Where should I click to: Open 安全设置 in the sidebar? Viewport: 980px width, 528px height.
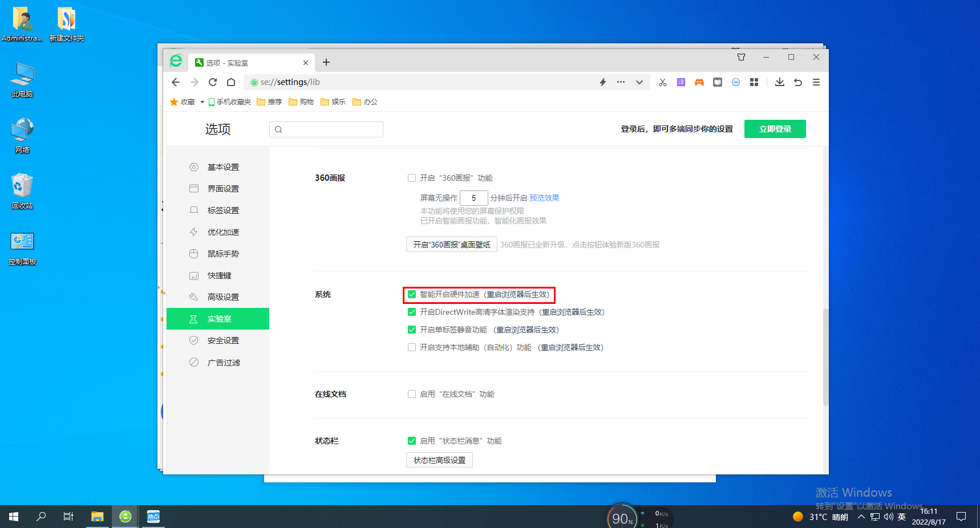[218, 340]
